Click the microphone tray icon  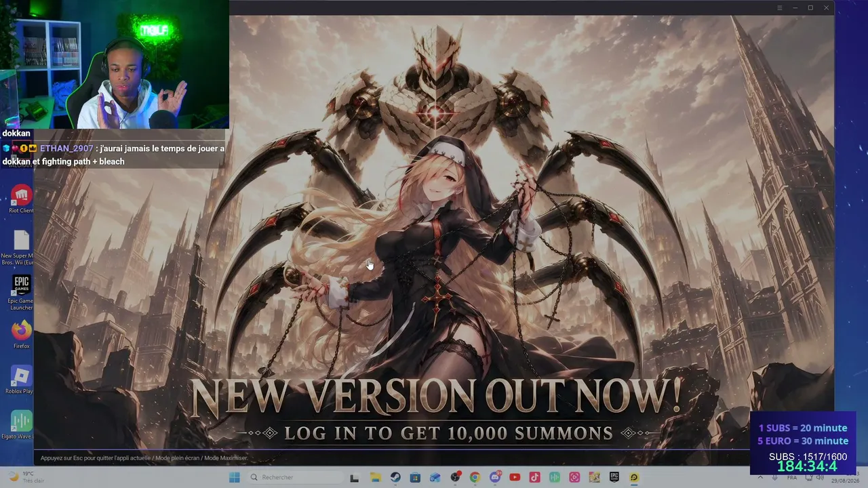click(x=776, y=478)
